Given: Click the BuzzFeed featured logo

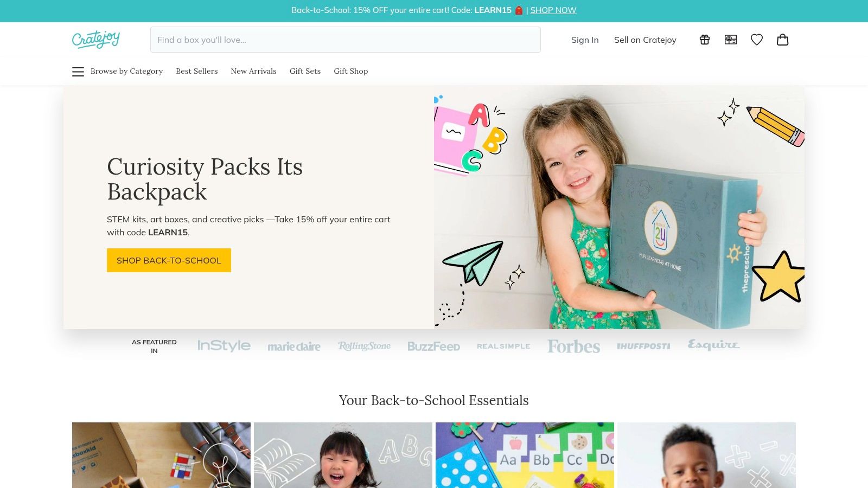Looking at the screenshot, I should (433, 346).
